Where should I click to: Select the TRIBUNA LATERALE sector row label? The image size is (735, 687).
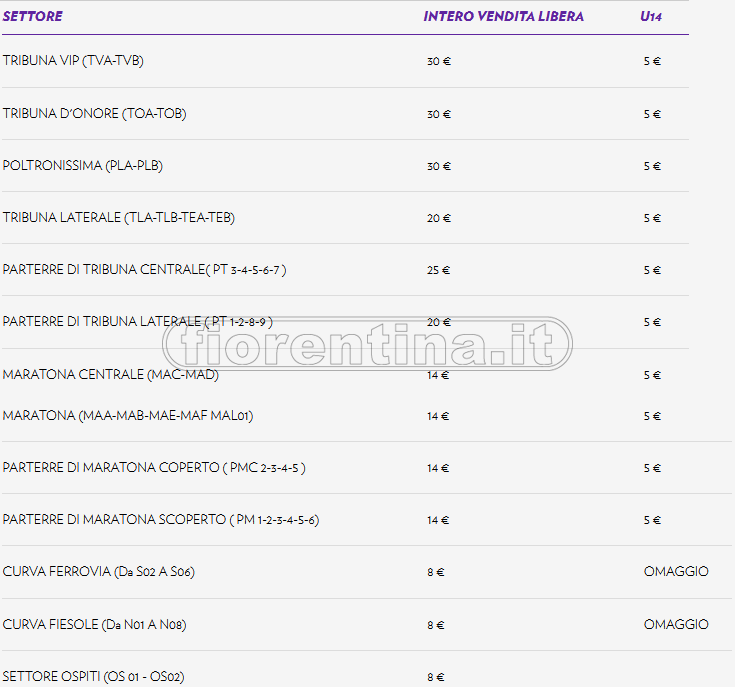(x=118, y=217)
